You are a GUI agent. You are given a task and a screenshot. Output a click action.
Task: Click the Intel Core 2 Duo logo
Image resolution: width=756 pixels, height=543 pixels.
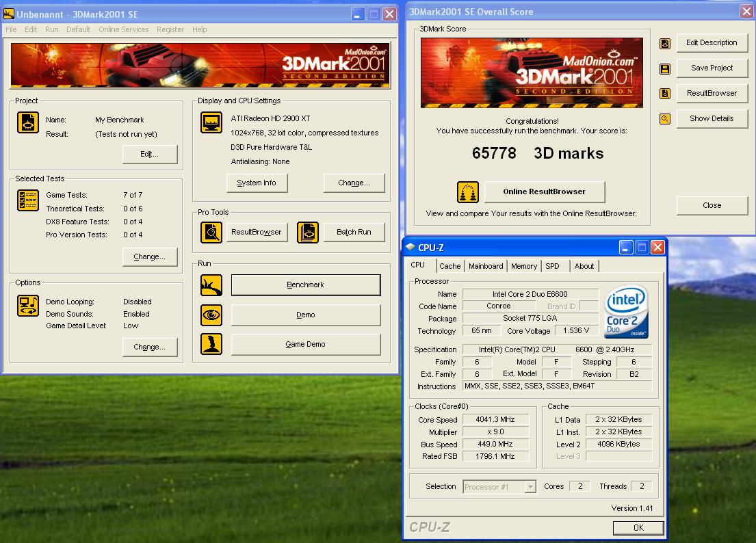[626, 311]
